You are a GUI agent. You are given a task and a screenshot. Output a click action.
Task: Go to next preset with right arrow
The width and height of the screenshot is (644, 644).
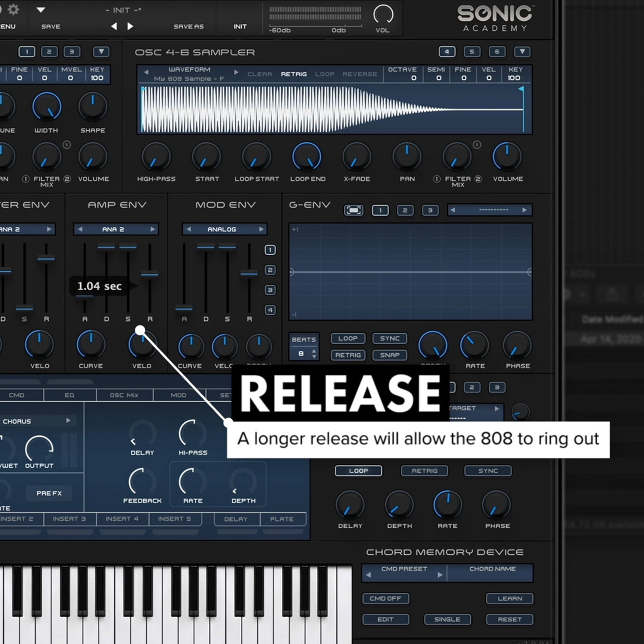click(x=131, y=26)
